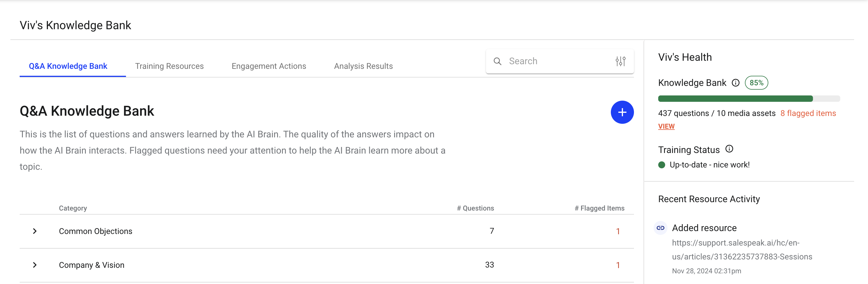Open the support.salespeak.ai resource URL
Screen dimensions: 868x284
(x=742, y=250)
